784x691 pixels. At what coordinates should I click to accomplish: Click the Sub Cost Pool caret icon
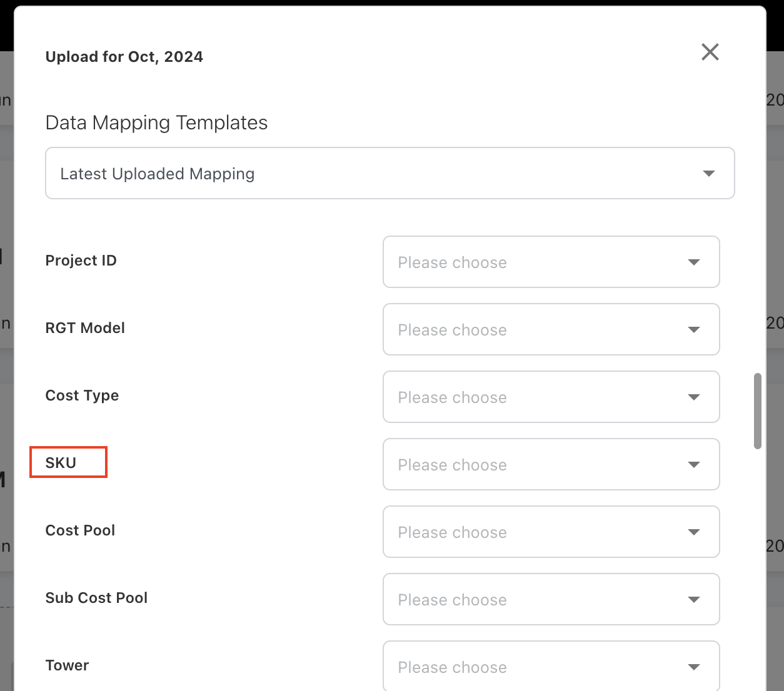pyautogui.click(x=693, y=599)
